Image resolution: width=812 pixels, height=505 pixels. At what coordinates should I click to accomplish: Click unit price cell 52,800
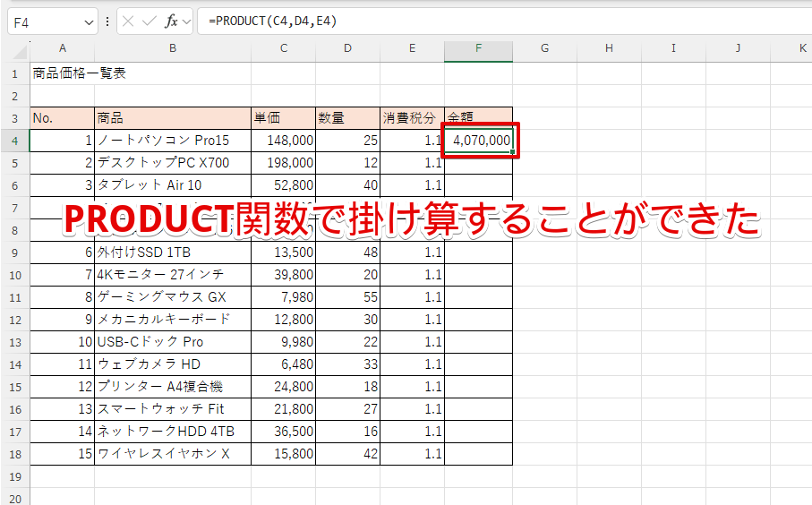tap(283, 185)
